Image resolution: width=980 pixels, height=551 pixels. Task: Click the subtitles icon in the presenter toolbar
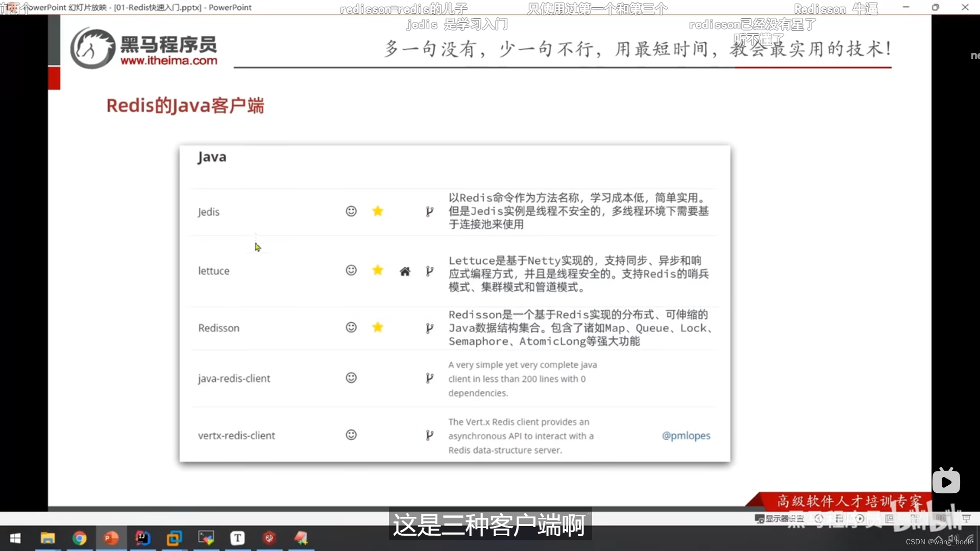tap(889, 519)
